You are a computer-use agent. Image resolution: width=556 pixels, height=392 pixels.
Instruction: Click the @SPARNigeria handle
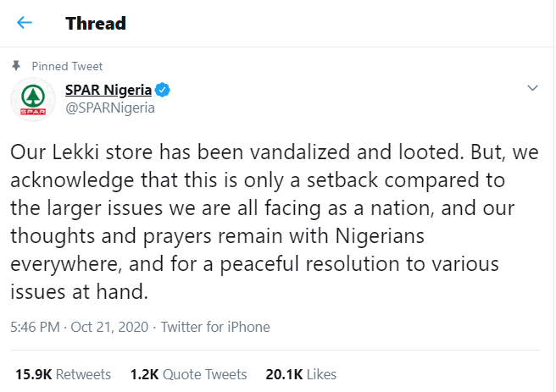[x=110, y=108]
